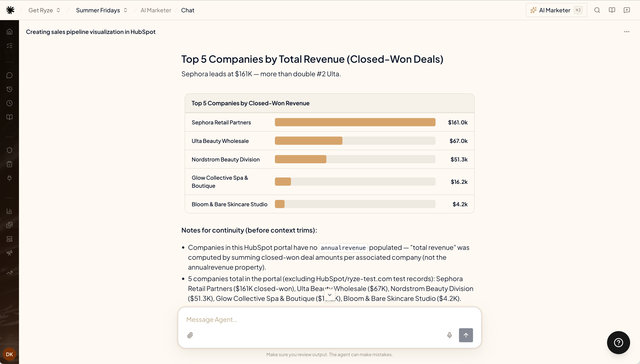Click the 'Notes for continuity' heading
The width and height of the screenshot is (640, 364).
tap(249, 230)
